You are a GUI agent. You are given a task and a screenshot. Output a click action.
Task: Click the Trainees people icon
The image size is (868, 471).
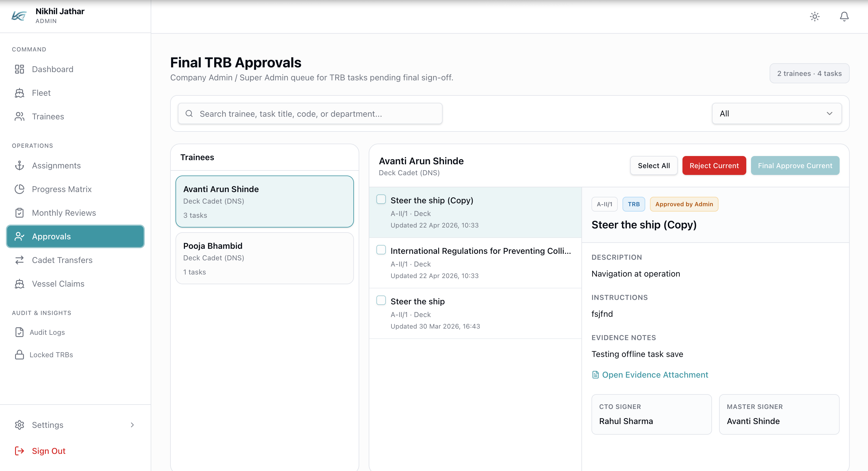point(19,116)
